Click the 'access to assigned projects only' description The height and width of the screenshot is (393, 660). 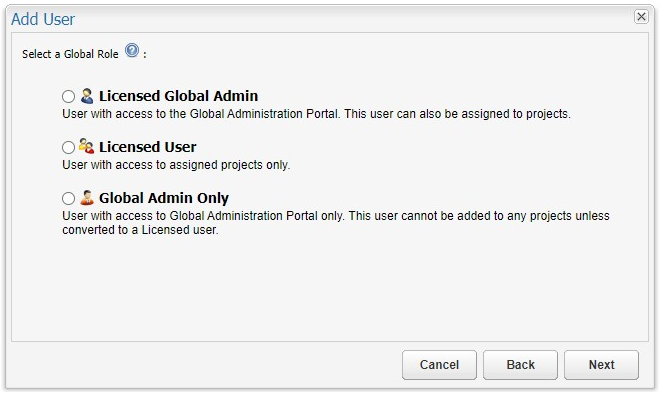[176, 165]
